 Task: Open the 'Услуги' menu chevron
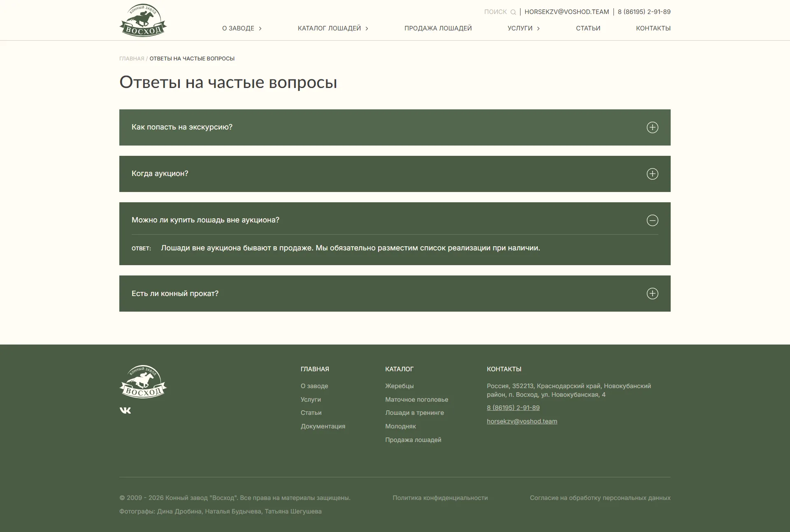538,28
